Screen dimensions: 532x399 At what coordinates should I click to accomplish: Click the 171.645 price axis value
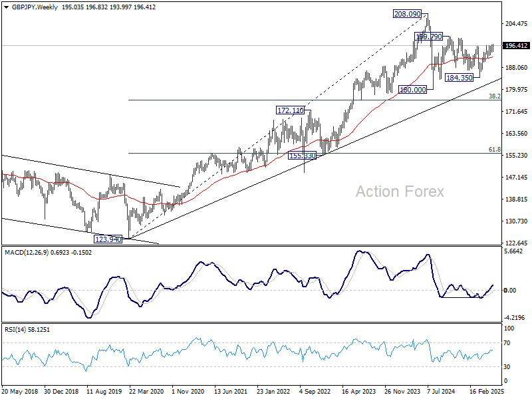pyautogui.click(x=516, y=112)
